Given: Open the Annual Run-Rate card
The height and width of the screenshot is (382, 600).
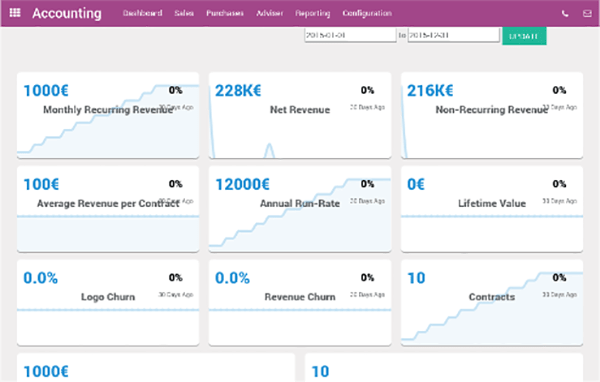Looking at the screenshot, I should coord(300,209).
